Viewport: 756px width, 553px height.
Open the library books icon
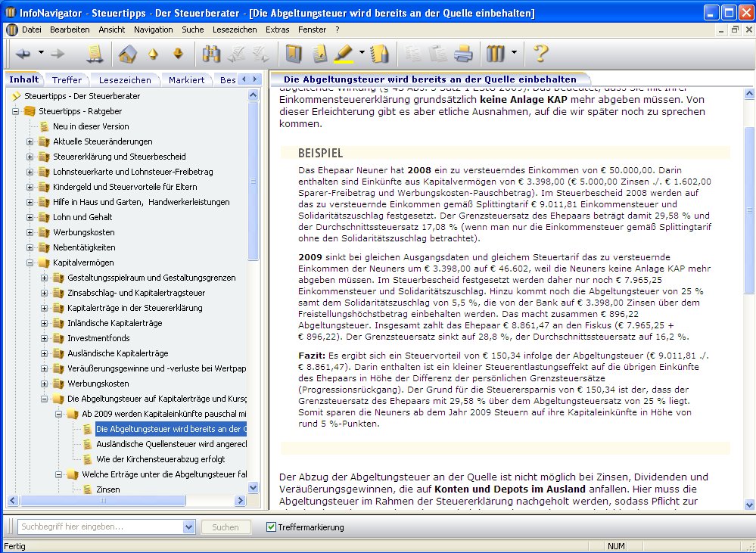495,54
